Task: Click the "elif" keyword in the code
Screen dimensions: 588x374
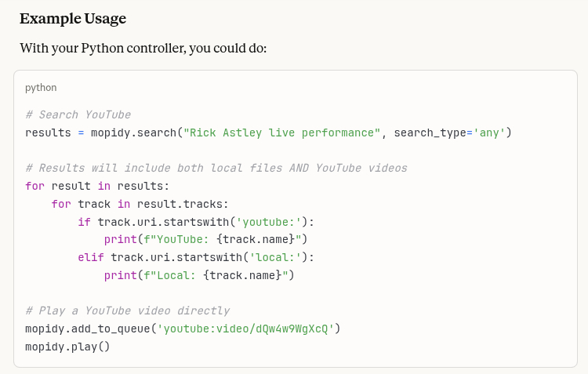Action: coord(90,257)
